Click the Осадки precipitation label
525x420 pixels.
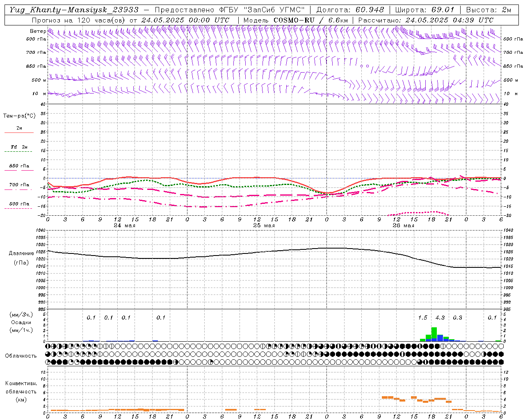[21, 322]
